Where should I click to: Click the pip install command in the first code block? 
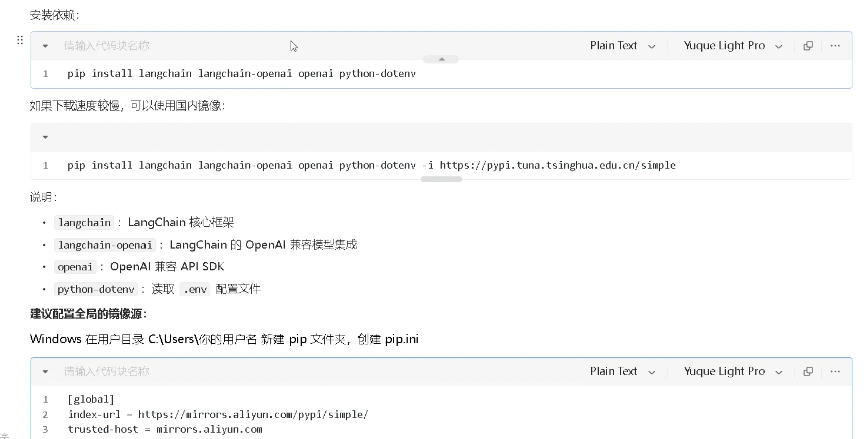click(x=242, y=74)
